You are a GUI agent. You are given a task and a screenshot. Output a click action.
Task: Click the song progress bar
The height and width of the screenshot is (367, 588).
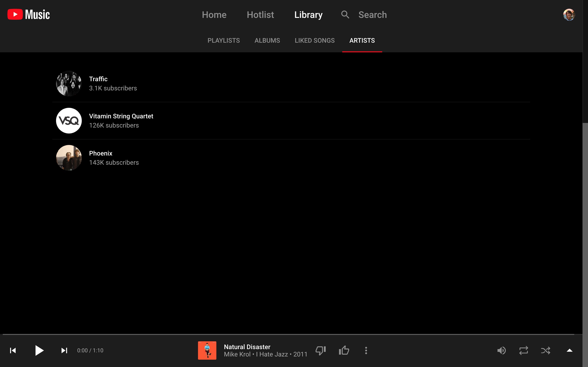(x=288, y=334)
